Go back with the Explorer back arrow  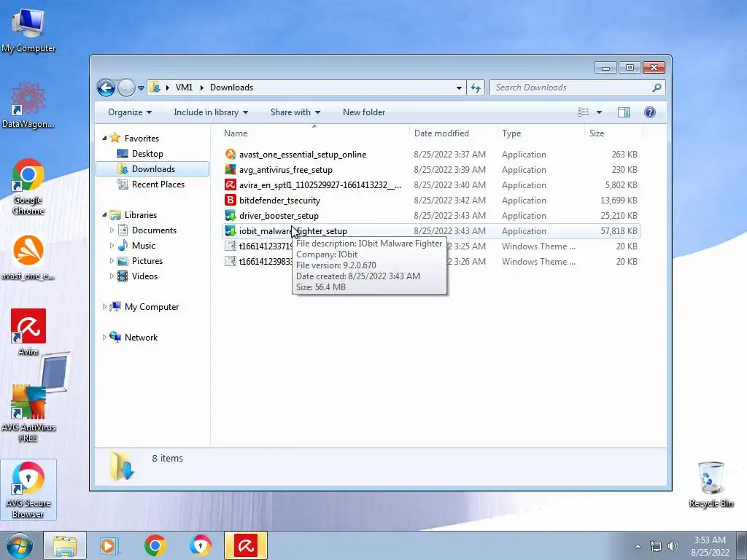pos(106,87)
